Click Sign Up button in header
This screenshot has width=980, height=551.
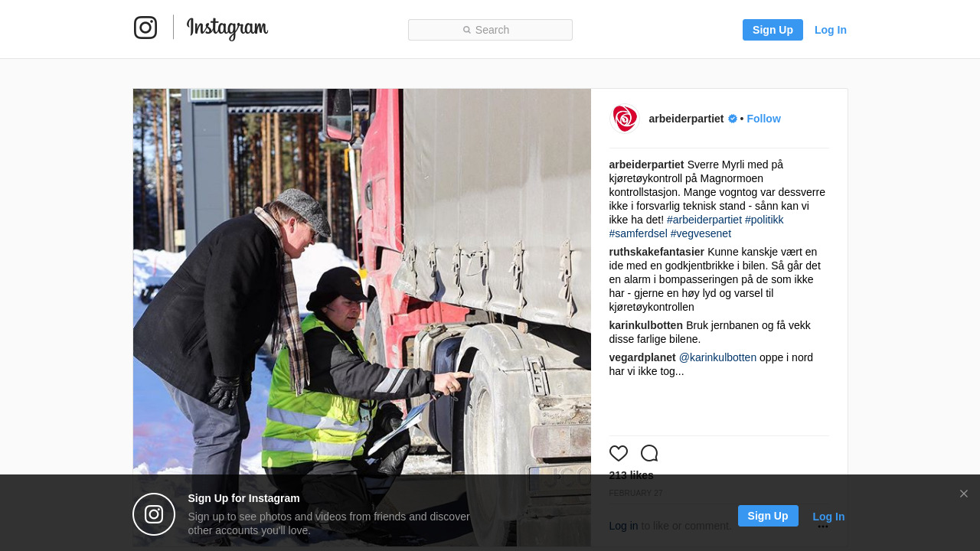pyautogui.click(x=773, y=30)
